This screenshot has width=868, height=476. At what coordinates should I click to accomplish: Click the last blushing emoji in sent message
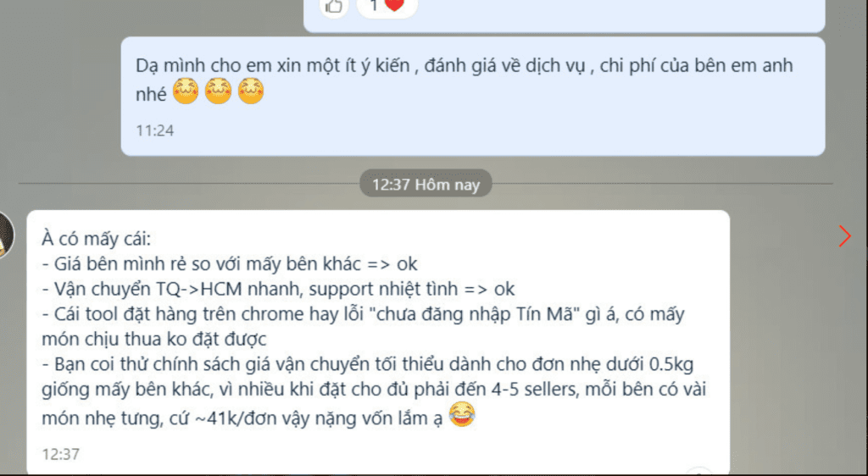(251, 91)
